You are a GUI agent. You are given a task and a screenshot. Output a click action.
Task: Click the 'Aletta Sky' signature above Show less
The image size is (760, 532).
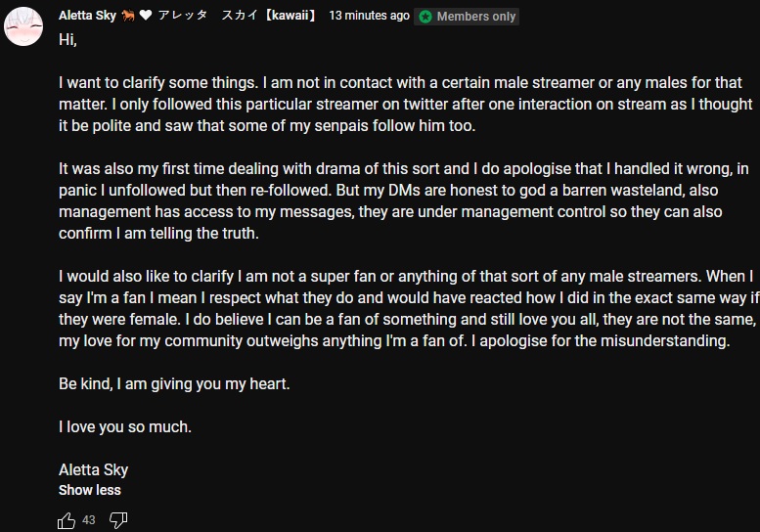tap(94, 469)
